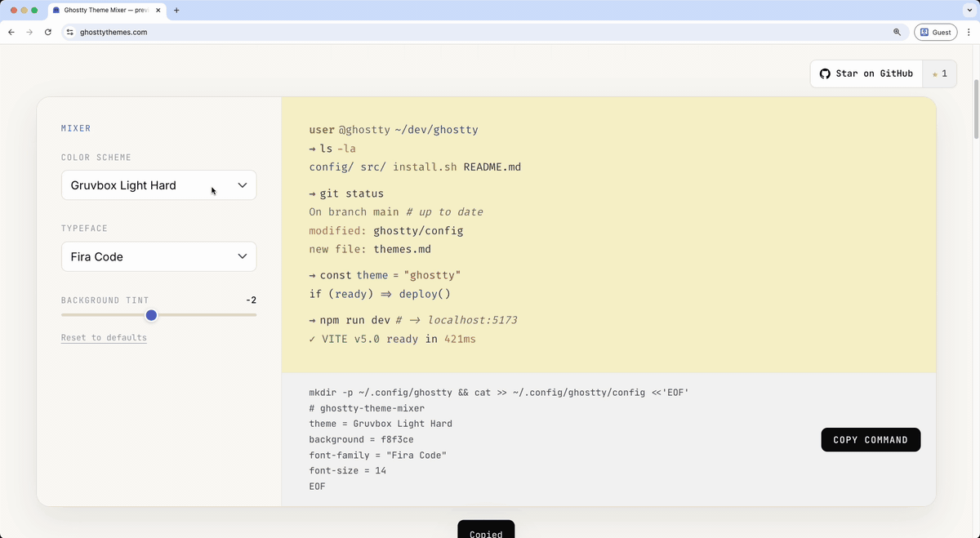Click the browser back arrow

point(11,32)
